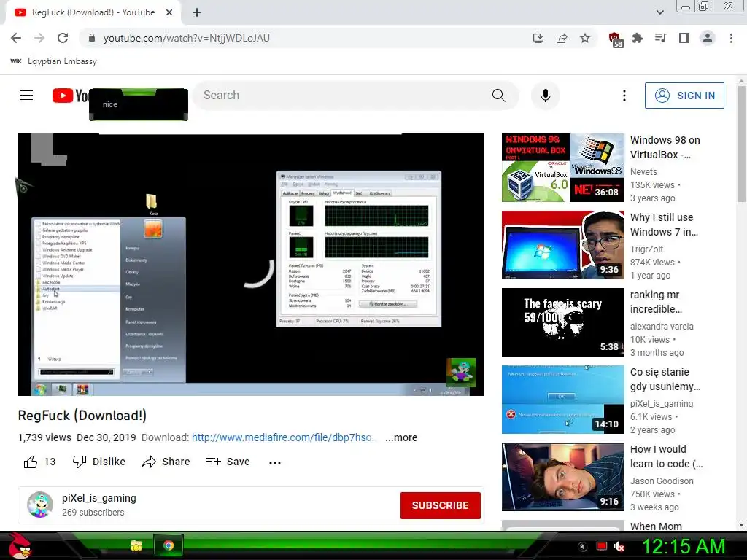This screenshot has width=747, height=560.
Task: Click the address bar URL
Action: click(186, 38)
